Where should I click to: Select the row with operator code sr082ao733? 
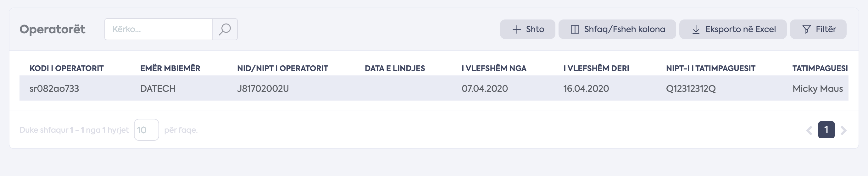pos(434,88)
